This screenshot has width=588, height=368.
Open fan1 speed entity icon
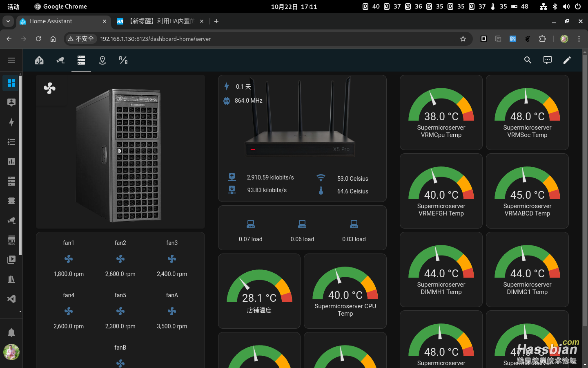tap(69, 259)
